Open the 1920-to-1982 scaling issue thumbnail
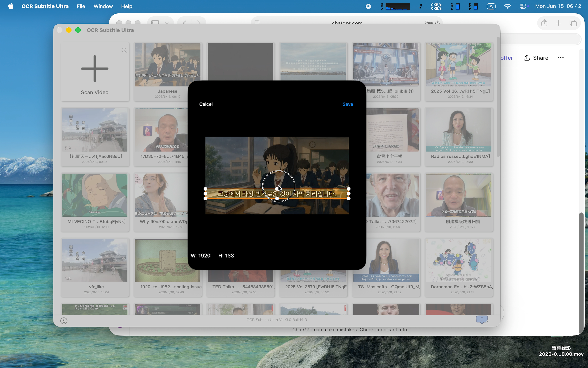The width and height of the screenshot is (588, 368). pyautogui.click(x=161, y=260)
